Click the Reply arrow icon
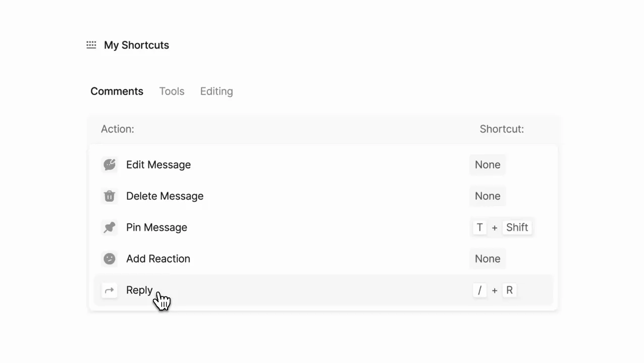Screen dimensions: 644x363 point(110,290)
